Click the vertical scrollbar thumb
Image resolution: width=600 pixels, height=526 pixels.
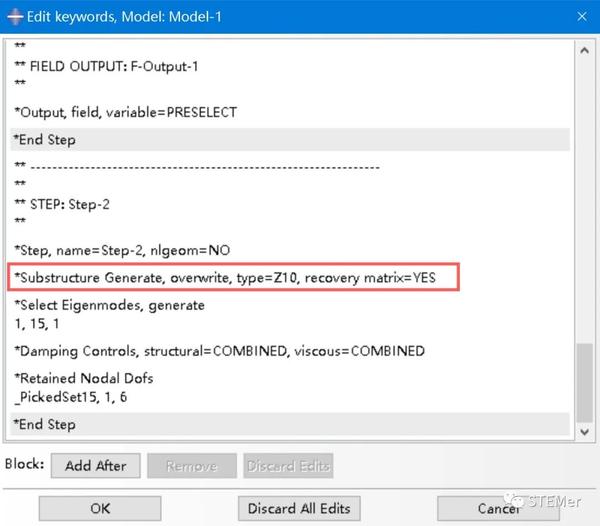point(584,383)
